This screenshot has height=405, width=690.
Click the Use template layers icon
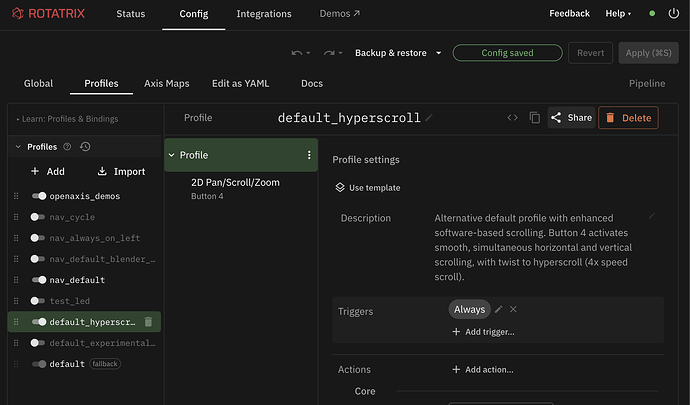[x=340, y=188]
